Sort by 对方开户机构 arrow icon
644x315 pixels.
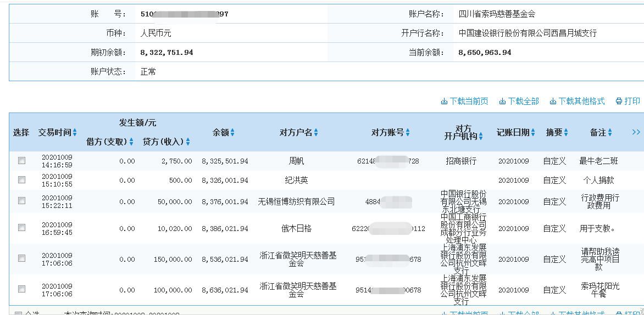[481, 136]
